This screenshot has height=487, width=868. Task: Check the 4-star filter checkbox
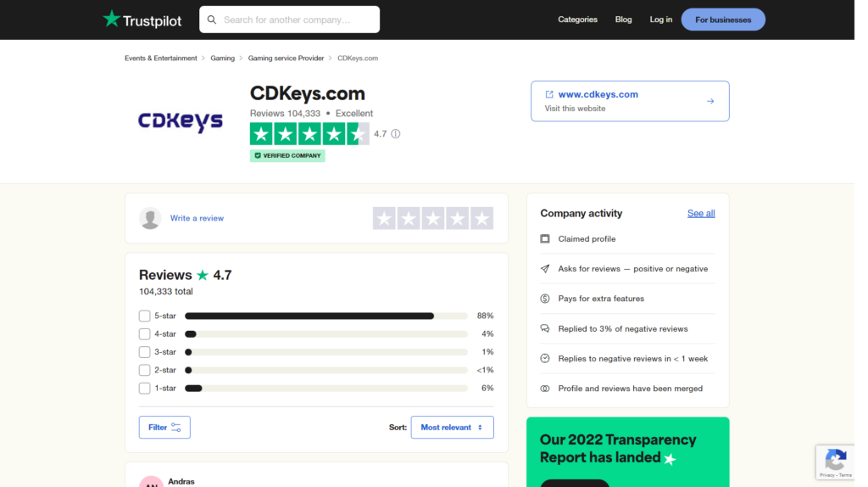[144, 334]
